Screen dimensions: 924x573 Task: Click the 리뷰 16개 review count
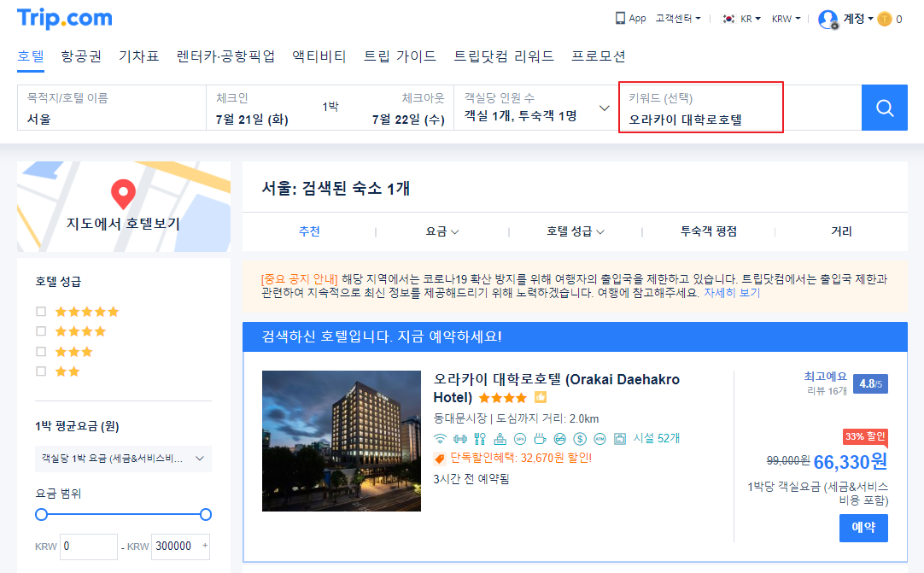click(827, 391)
